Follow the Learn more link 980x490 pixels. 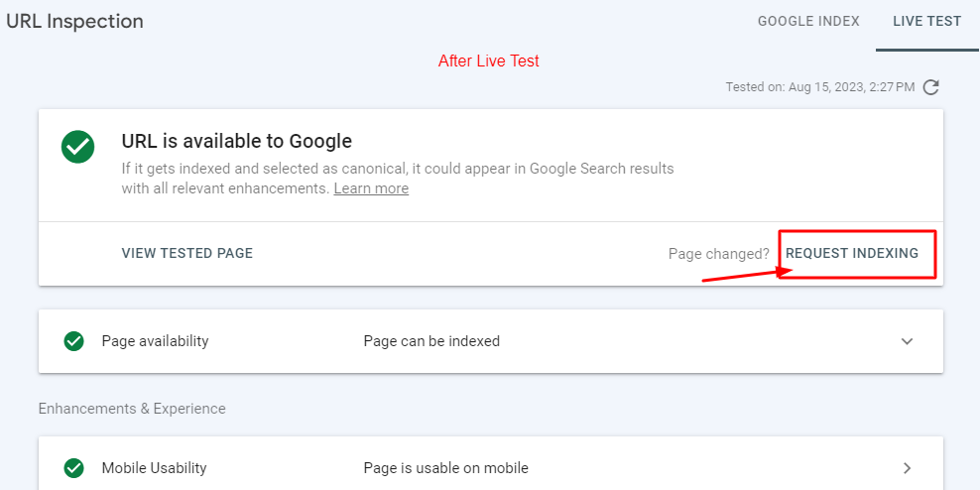coord(371,188)
